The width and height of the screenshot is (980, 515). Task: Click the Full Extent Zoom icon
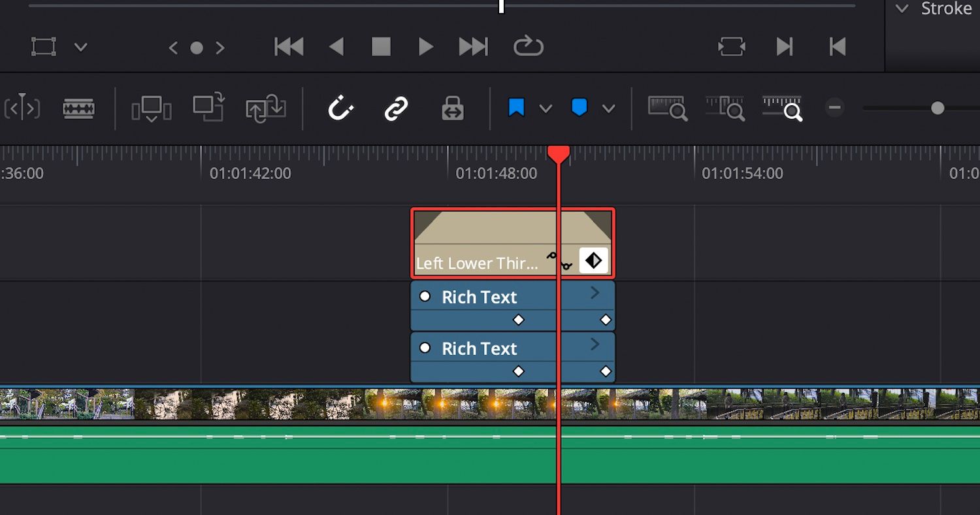[667, 108]
